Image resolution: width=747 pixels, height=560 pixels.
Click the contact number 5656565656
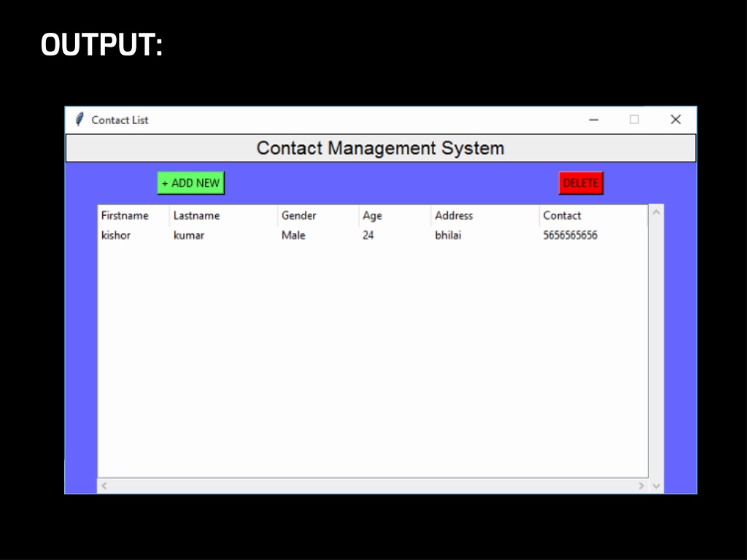(570, 236)
